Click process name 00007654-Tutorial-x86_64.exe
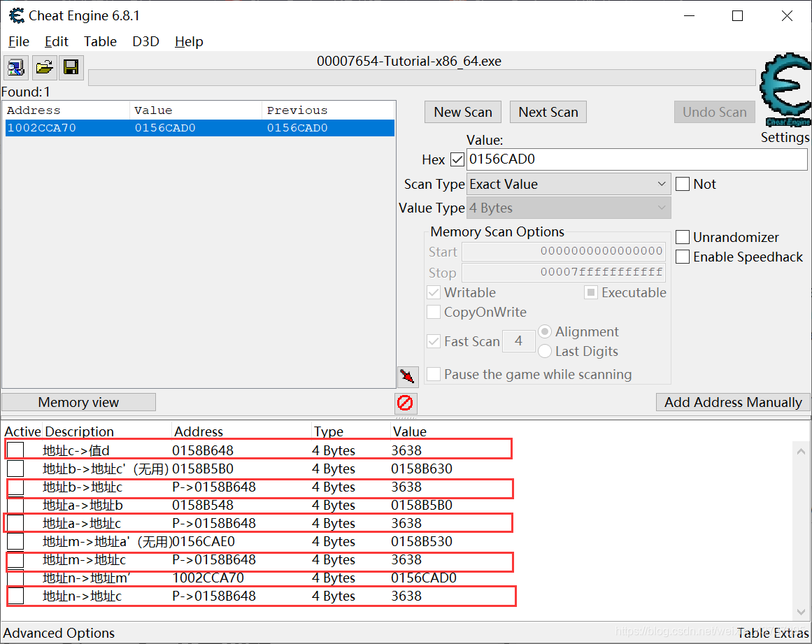Image resolution: width=812 pixels, height=644 pixels. (x=409, y=61)
